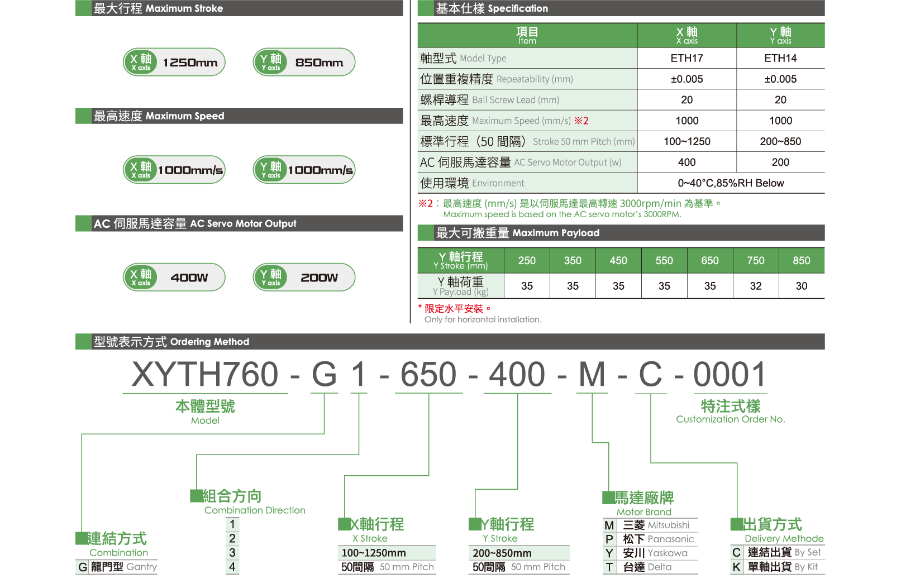Click the G 龍門型 Gantry option
The image size is (901, 588).
coord(117,567)
